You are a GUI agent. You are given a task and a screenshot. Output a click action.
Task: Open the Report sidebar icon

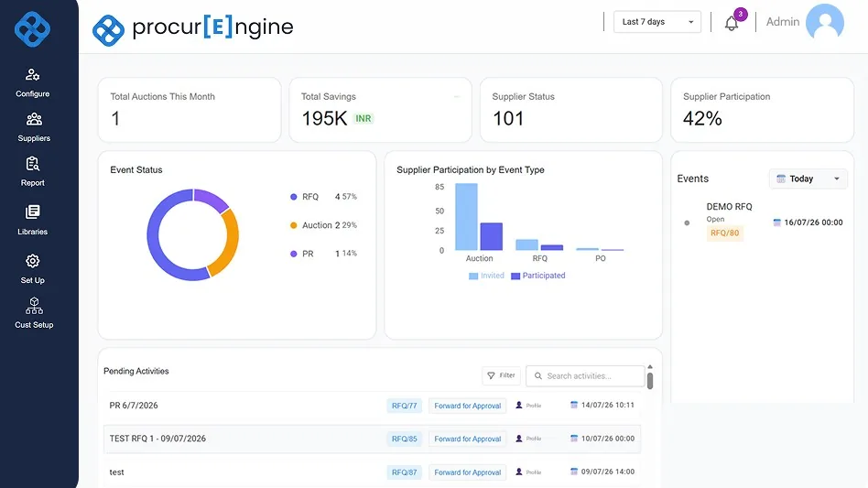point(33,164)
